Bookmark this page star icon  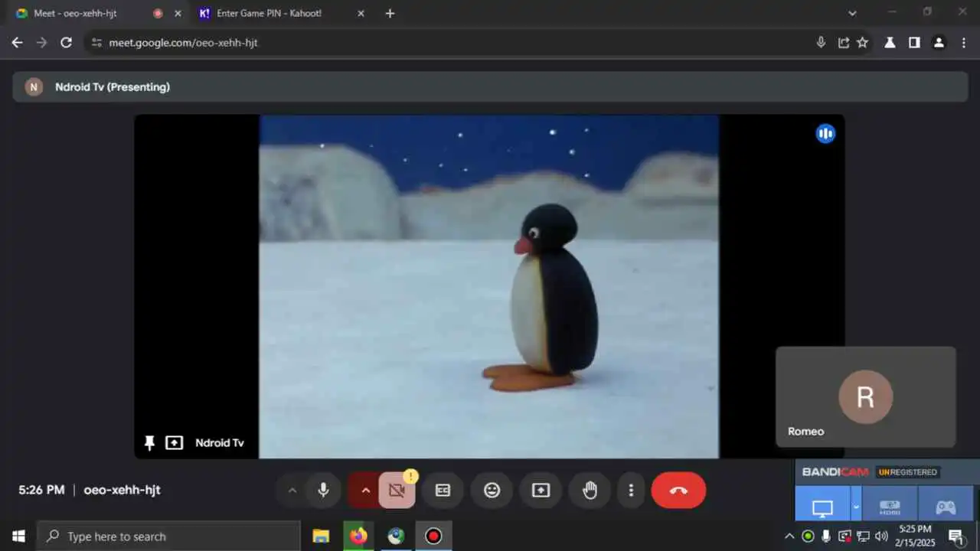click(863, 43)
